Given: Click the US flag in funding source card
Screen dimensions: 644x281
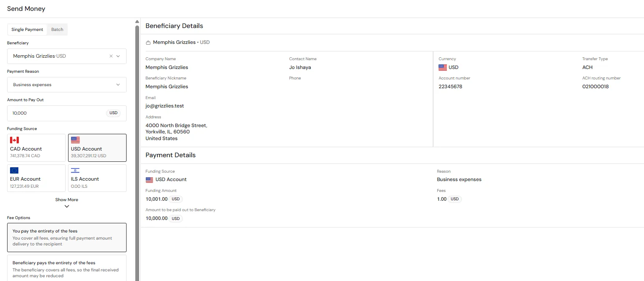Looking at the screenshot, I should (76, 140).
